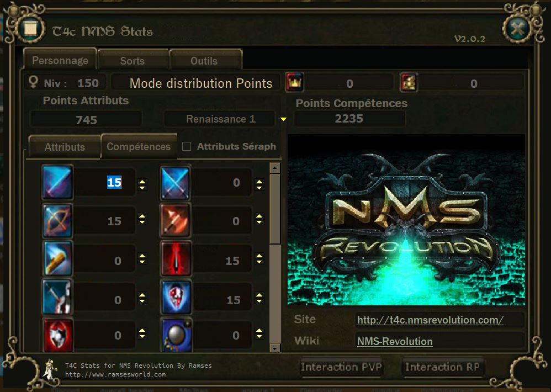The width and height of the screenshot is (551, 392).
Task: Choose the bow and arrow skill icon
Action: 57,221
